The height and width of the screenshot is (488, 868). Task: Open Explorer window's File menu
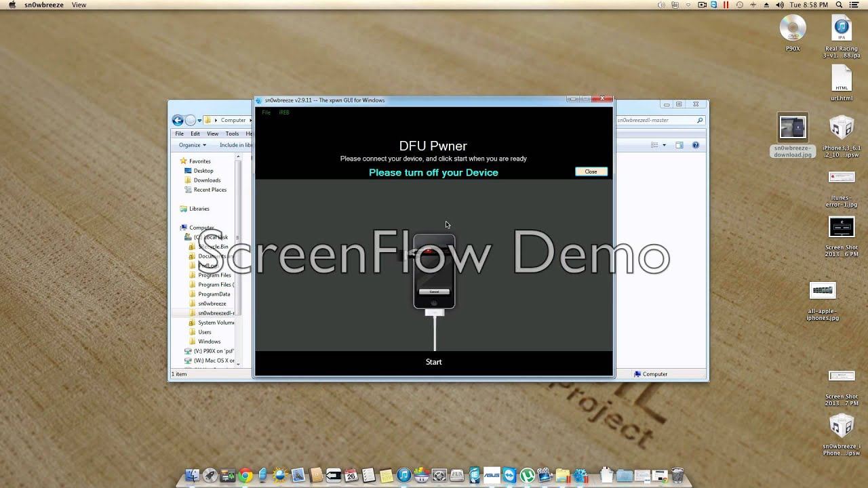pos(180,134)
